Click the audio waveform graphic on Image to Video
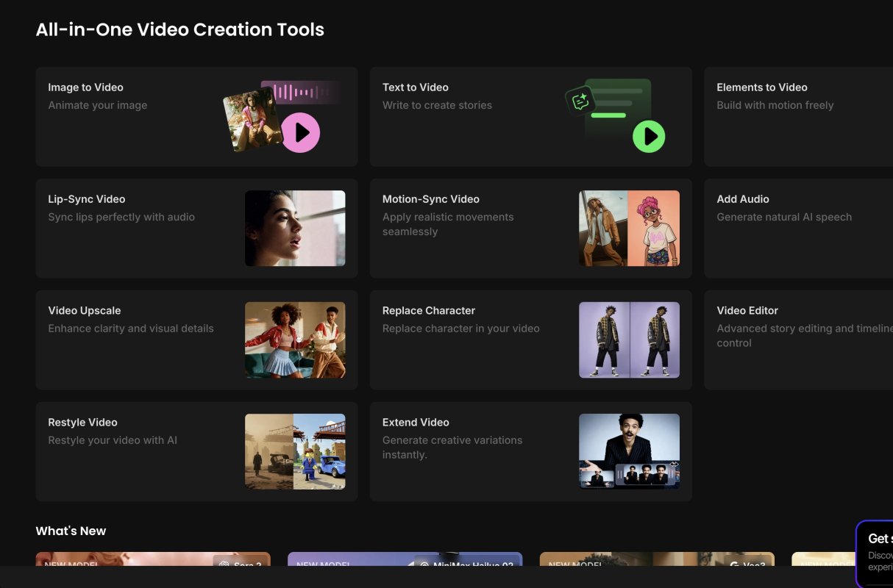This screenshot has height=588, width=893. (x=302, y=92)
